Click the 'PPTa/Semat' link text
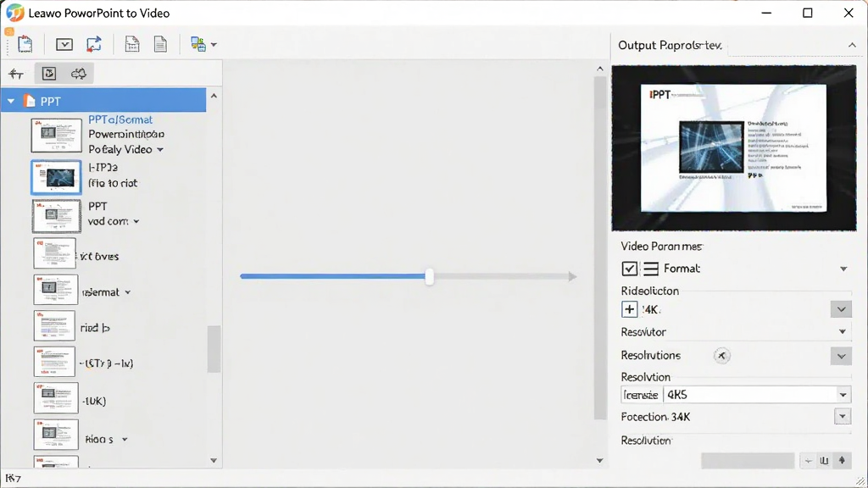 point(120,119)
